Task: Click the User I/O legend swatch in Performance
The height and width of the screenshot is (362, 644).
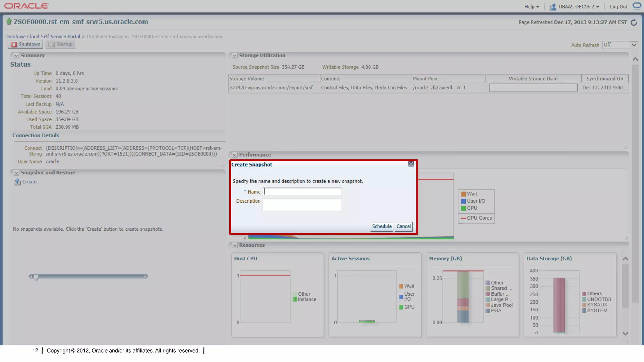Action: [463, 201]
